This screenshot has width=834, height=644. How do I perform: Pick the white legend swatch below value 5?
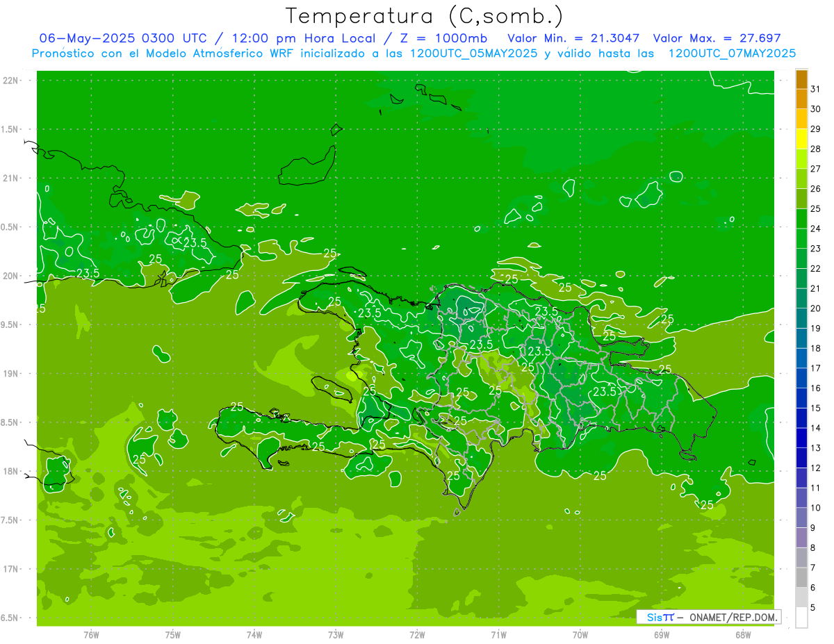click(x=801, y=617)
